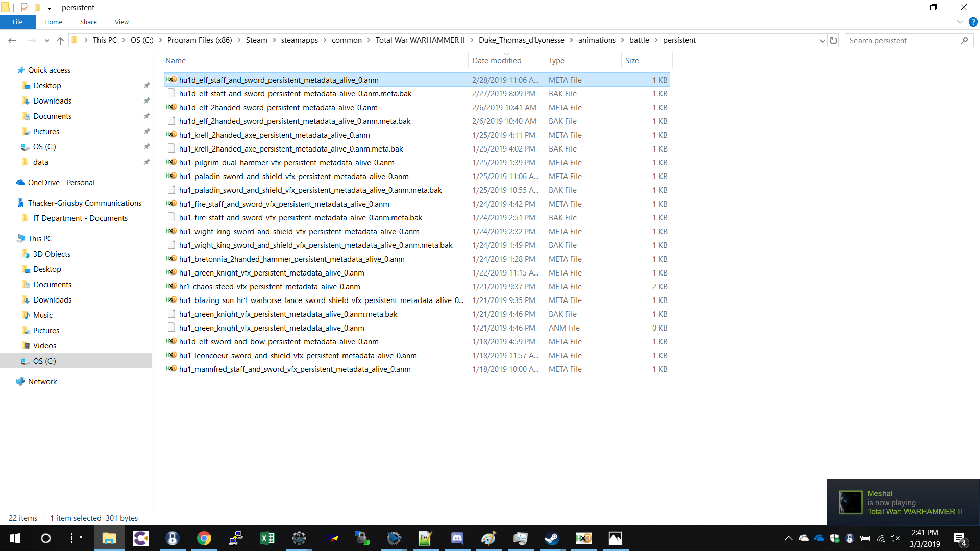This screenshot has width=980, height=551.
Task: Open the View ribbon tab
Action: coord(121,22)
